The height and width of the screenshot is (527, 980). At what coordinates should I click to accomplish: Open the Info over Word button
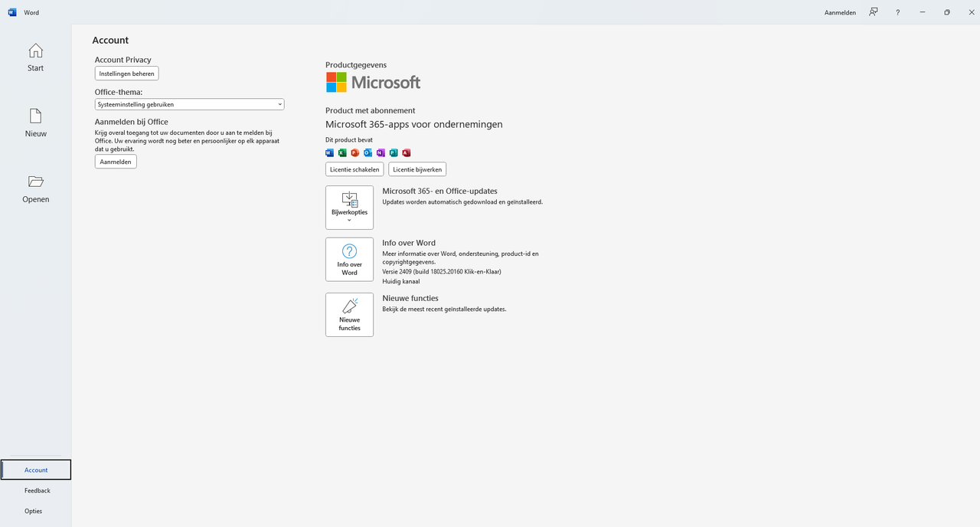point(349,260)
